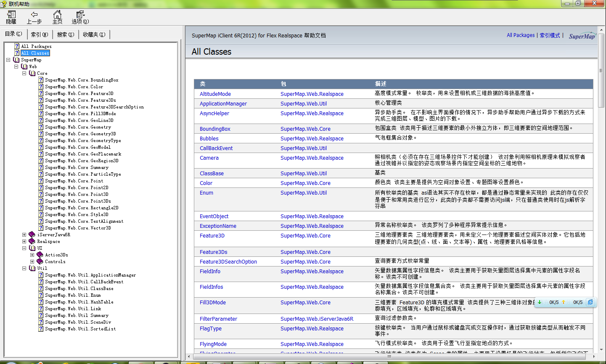Click the blue icon in network speed widget
The image size is (606, 364).
point(590,302)
